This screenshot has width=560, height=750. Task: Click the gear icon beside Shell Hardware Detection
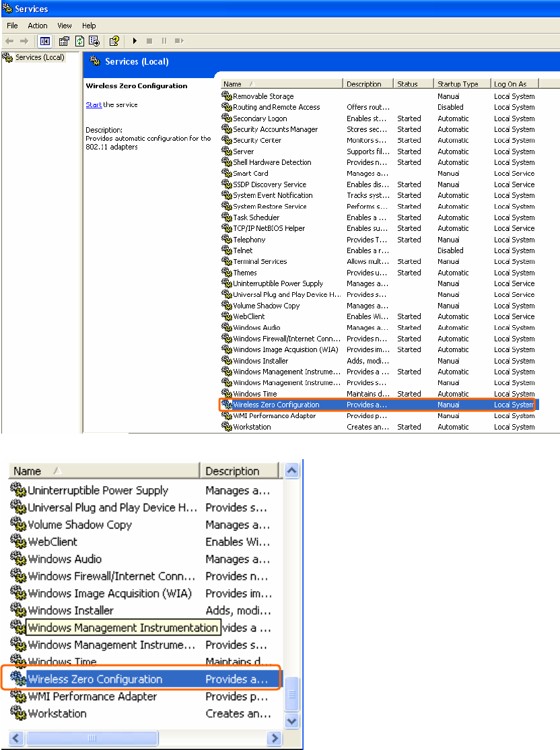(x=227, y=162)
